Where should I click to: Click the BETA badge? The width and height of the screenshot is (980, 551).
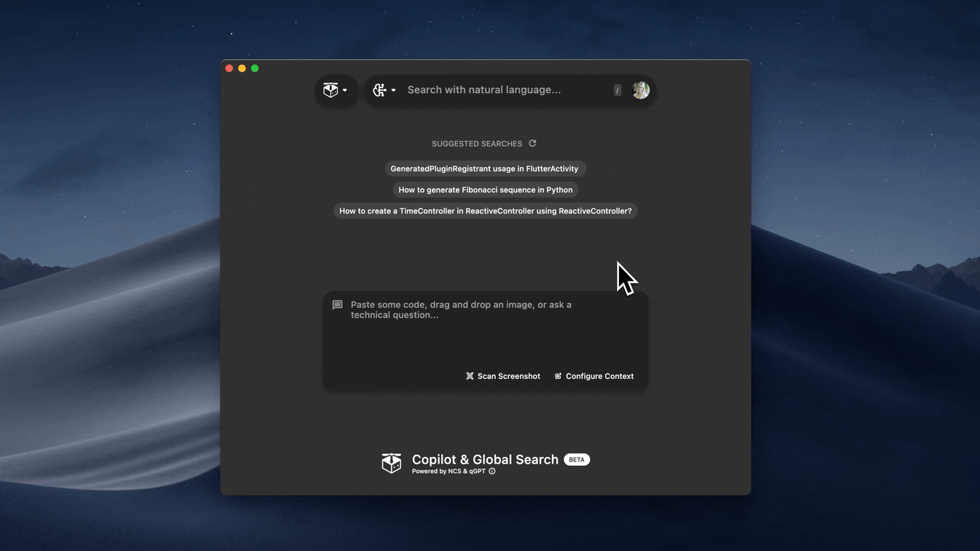[577, 460]
